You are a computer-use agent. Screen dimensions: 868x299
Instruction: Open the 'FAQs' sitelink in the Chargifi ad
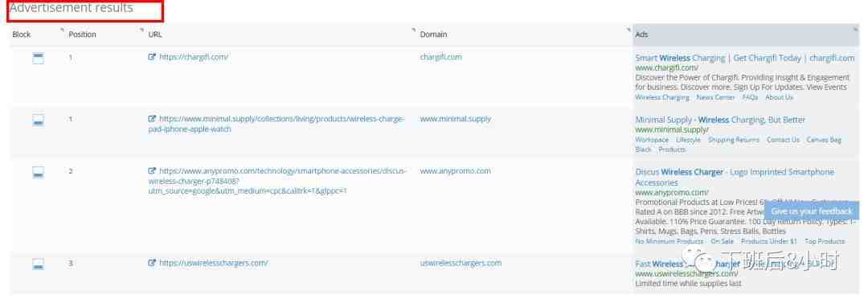click(x=750, y=97)
